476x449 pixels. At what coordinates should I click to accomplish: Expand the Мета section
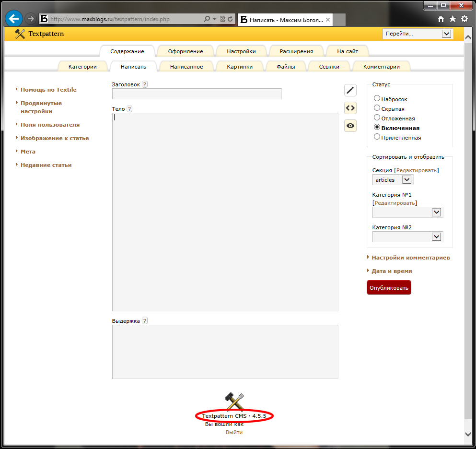click(x=28, y=152)
